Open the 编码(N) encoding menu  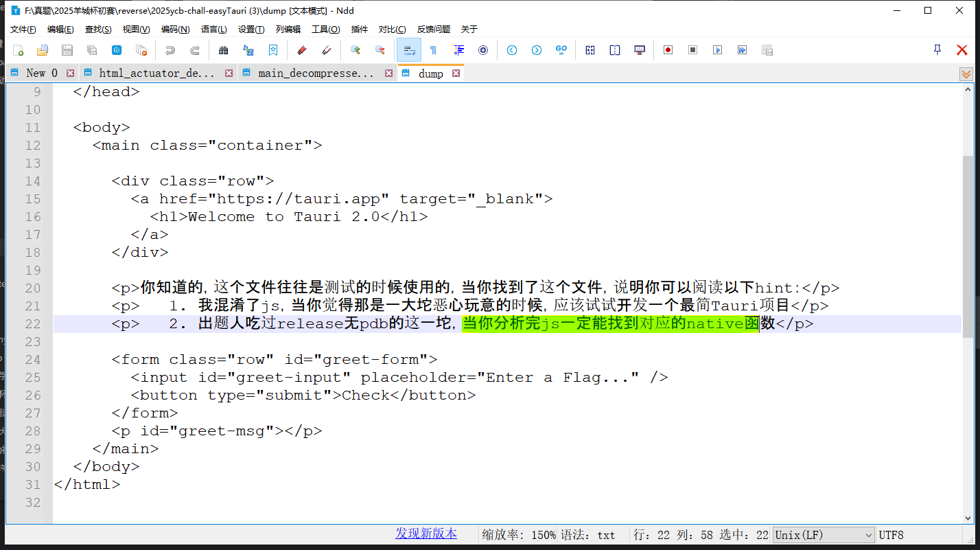(175, 30)
